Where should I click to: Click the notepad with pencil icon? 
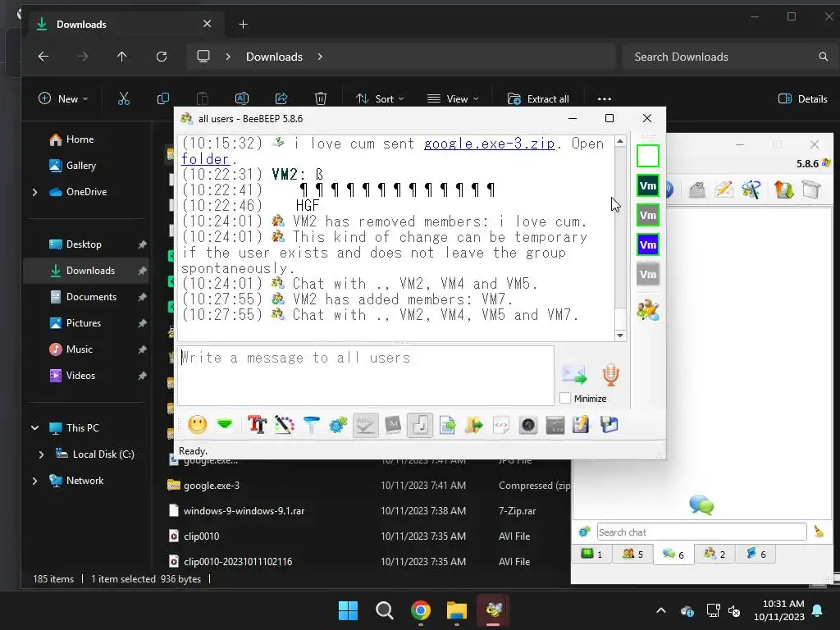pyautogui.click(x=582, y=425)
